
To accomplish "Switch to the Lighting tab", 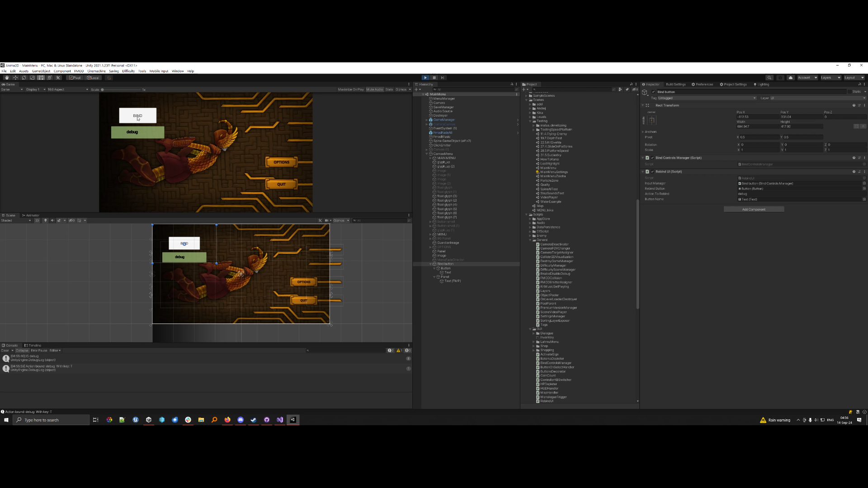I will pos(761,84).
